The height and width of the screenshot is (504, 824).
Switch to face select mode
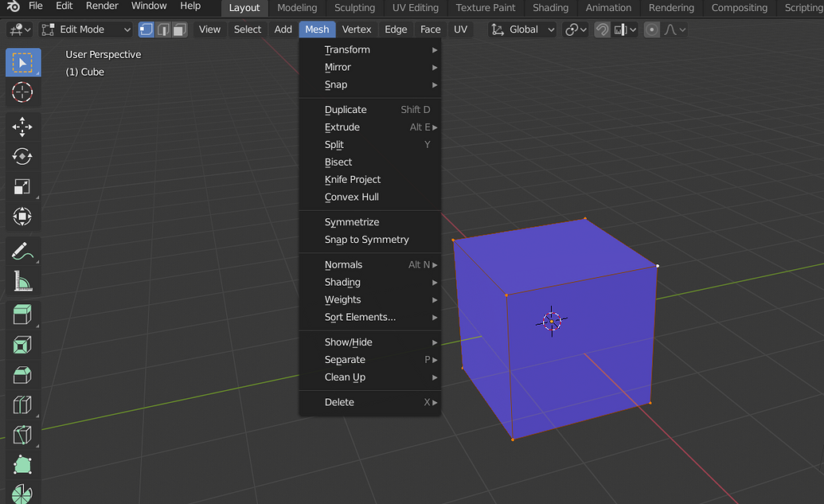coord(179,29)
